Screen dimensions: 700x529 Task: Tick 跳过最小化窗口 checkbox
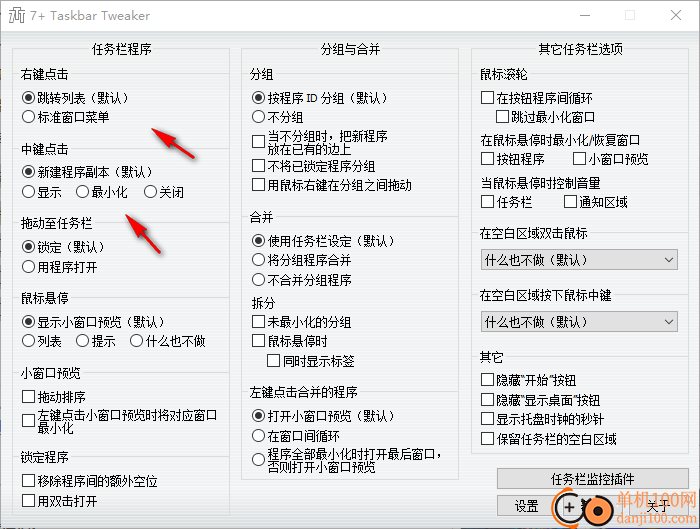(502, 117)
